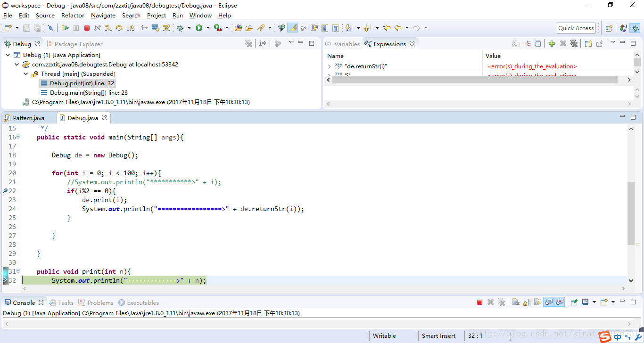Switch to the Variables tab
This screenshot has width=644, height=343.
coord(343,44)
